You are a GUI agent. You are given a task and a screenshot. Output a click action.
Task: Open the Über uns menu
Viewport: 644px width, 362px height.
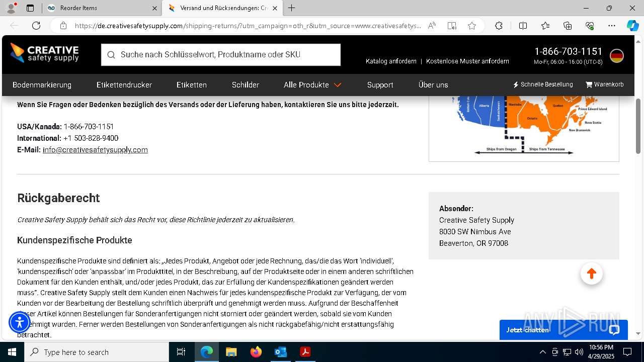(x=433, y=85)
